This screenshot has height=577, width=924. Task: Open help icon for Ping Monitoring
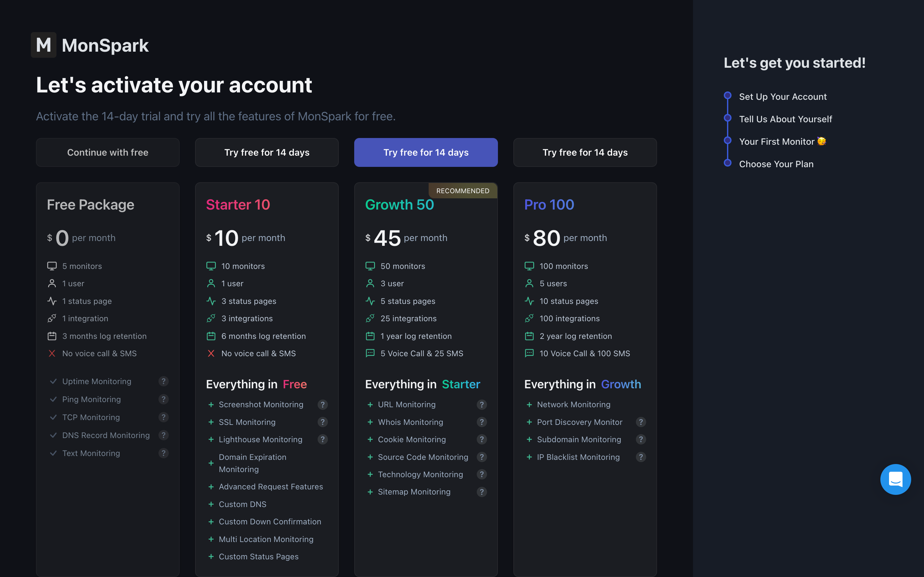pos(163,399)
